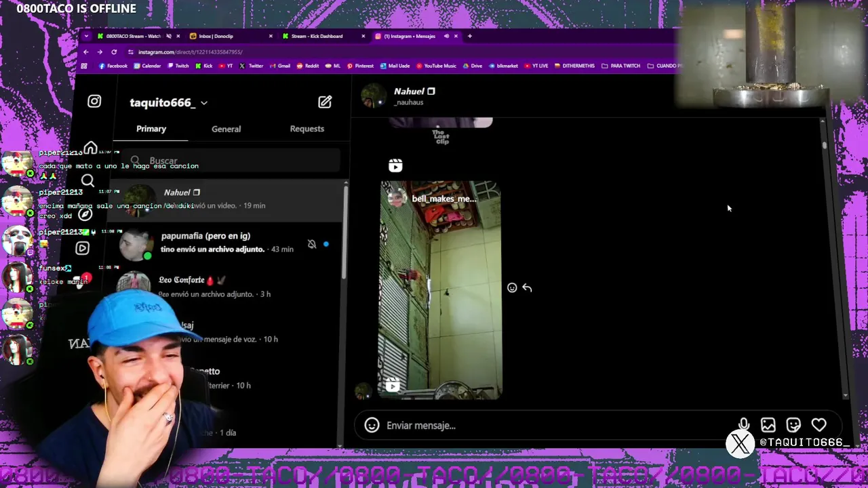
Task: Open the Gmail bookmark
Action: [280, 66]
